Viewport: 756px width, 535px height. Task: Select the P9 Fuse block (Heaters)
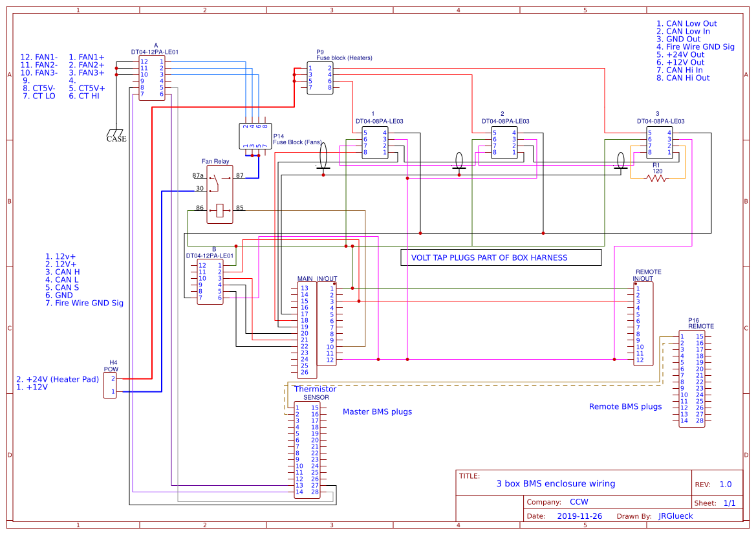(319, 78)
